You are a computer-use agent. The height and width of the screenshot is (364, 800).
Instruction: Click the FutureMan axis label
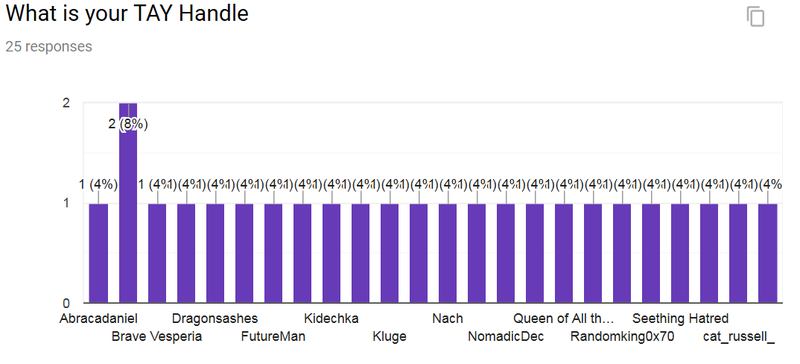tap(273, 336)
